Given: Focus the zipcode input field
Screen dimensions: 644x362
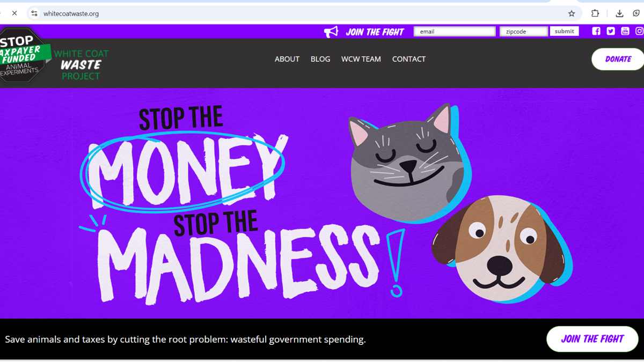Looking at the screenshot, I should pos(524,32).
